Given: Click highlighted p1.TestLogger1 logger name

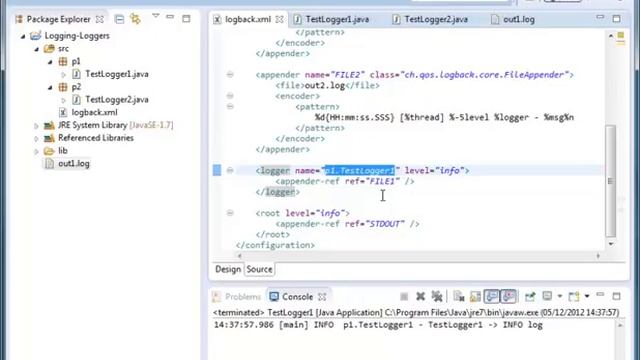Looking at the screenshot, I should click(360, 170).
